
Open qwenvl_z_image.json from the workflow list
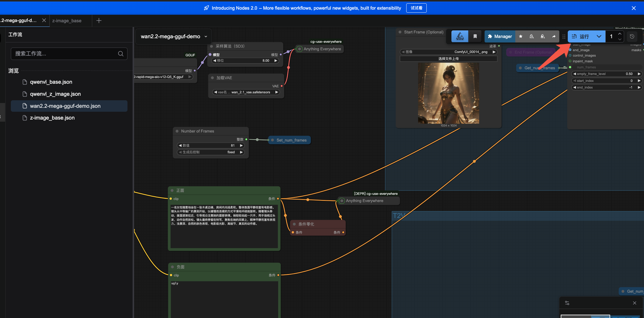click(x=55, y=94)
